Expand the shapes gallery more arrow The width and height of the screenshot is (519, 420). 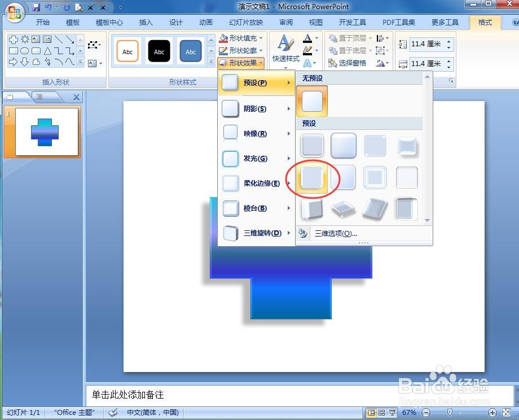click(81, 62)
